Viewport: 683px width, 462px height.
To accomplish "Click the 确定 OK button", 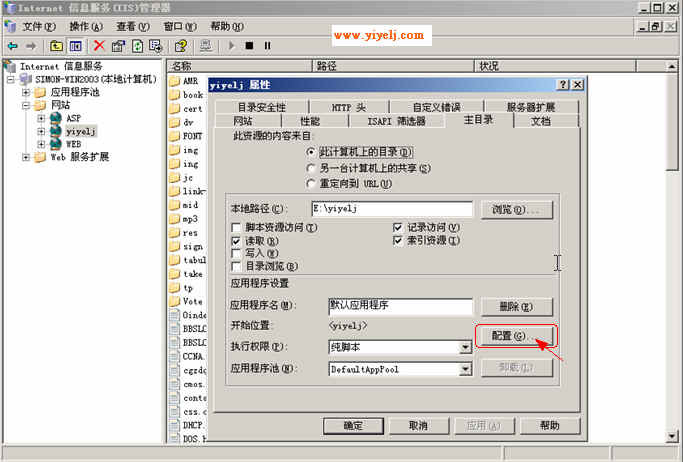I will pyautogui.click(x=353, y=425).
